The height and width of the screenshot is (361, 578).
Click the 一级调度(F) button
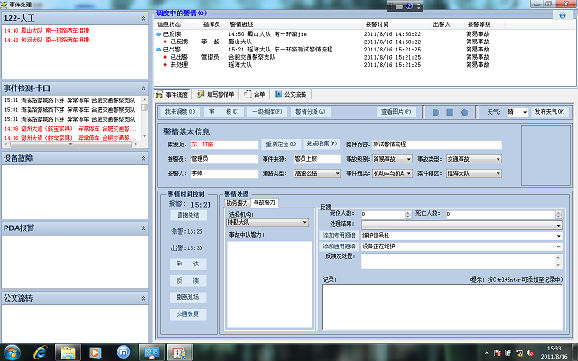tap(267, 112)
